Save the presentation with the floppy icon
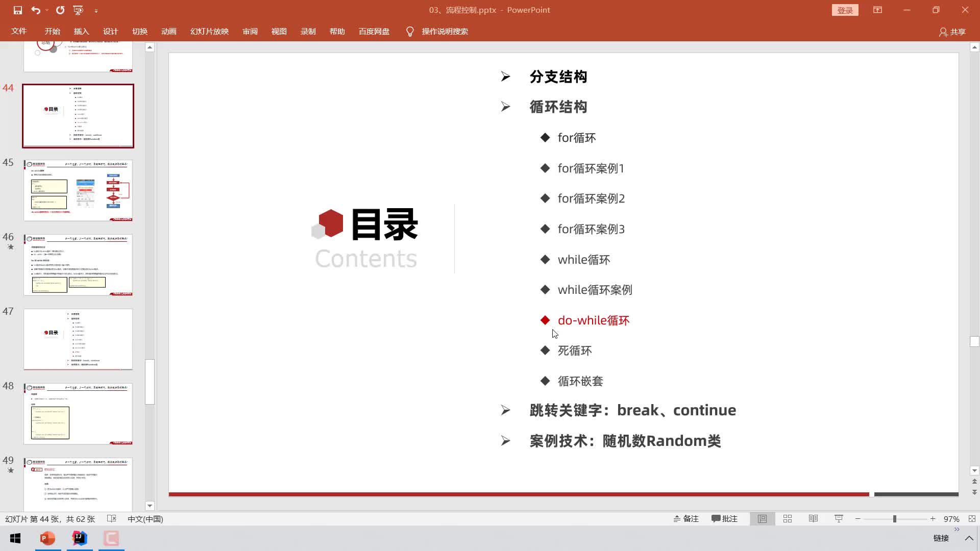 point(18,10)
